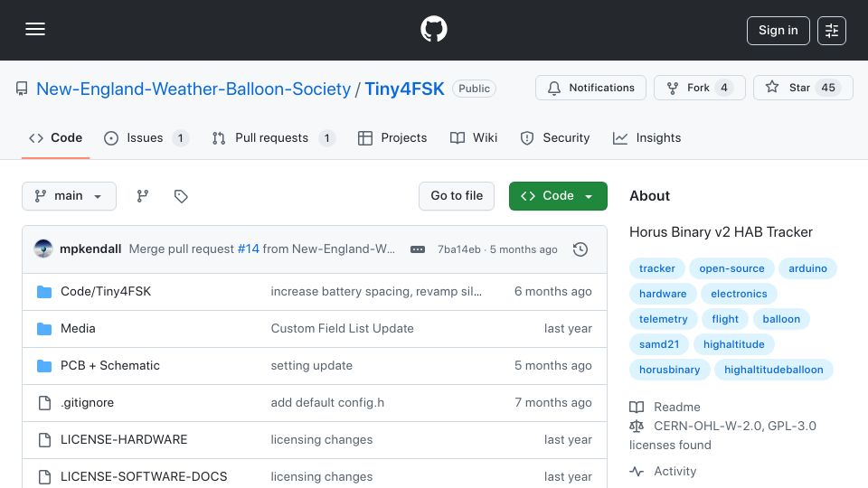This screenshot has width=868, height=488.
Task: Click the repository icon beside the organization name
Action: click(x=22, y=89)
